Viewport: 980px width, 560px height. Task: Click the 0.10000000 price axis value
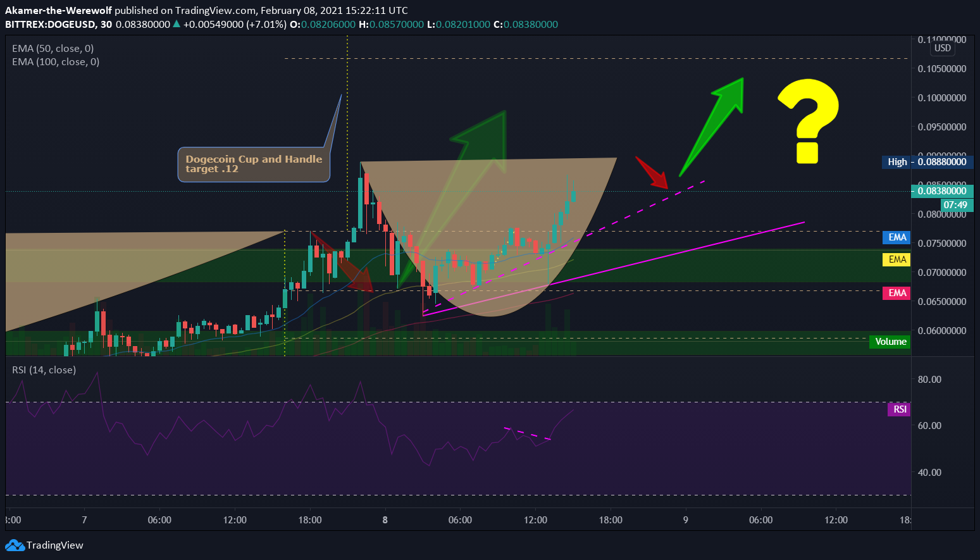tap(942, 98)
